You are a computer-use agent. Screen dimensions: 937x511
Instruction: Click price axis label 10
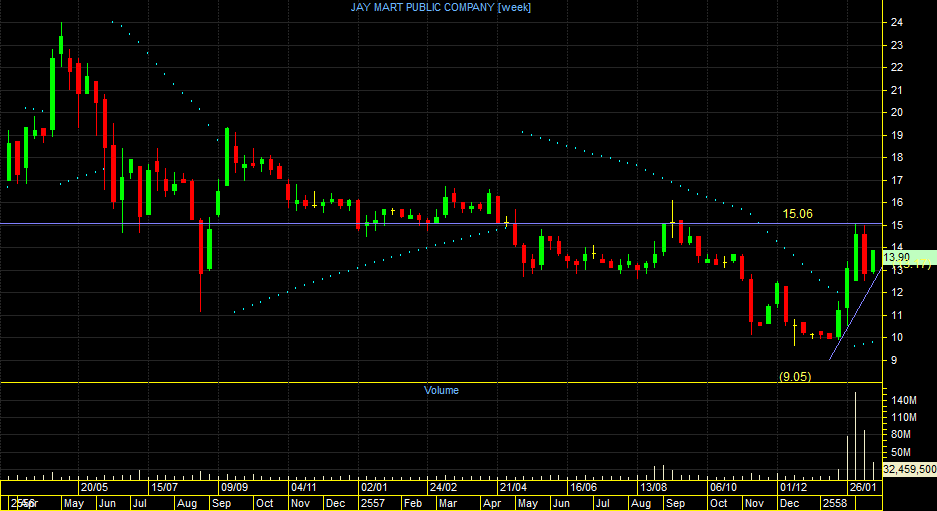click(x=896, y=338)
